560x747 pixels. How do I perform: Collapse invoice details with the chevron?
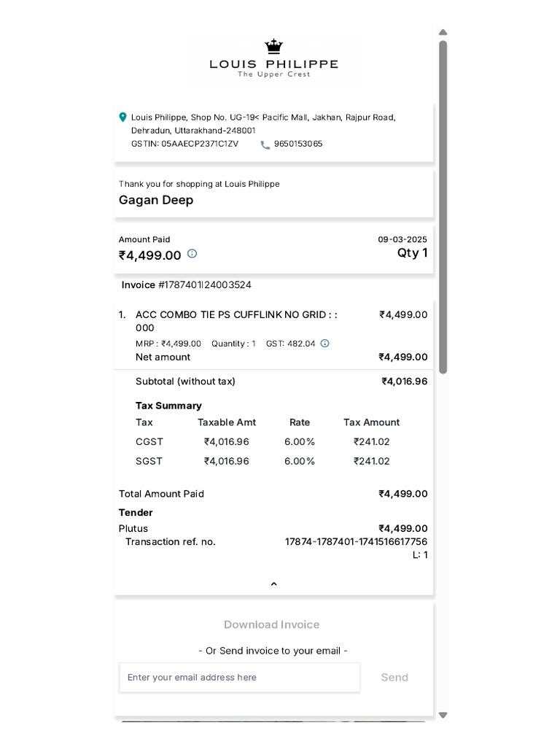(x=273, y=584)
